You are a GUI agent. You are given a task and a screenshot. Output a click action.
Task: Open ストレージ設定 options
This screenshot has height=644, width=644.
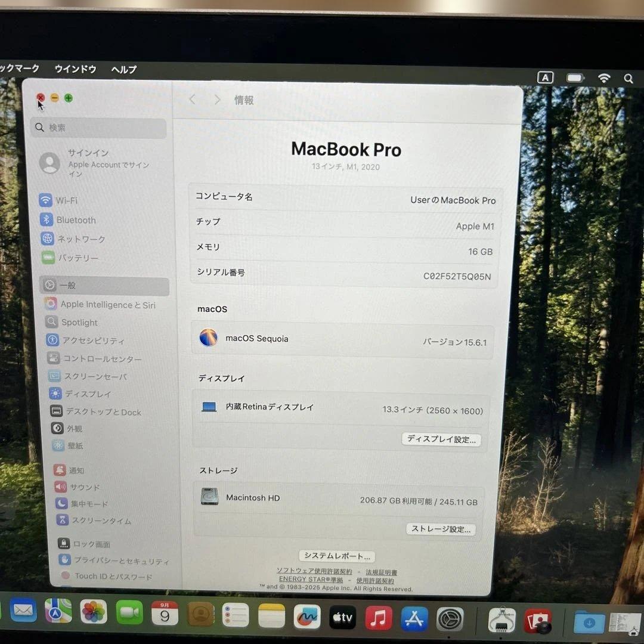tap(440, 529)
